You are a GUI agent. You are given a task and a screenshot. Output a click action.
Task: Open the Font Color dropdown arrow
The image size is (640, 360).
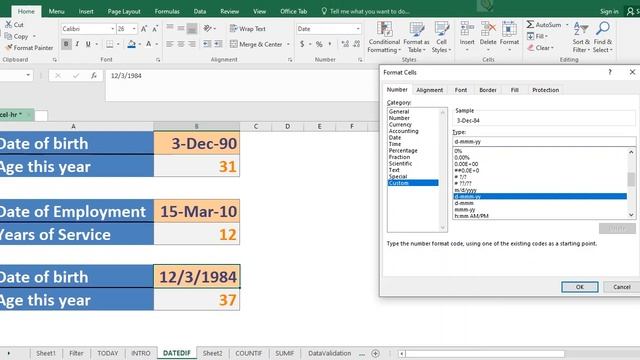coord(157,44)
